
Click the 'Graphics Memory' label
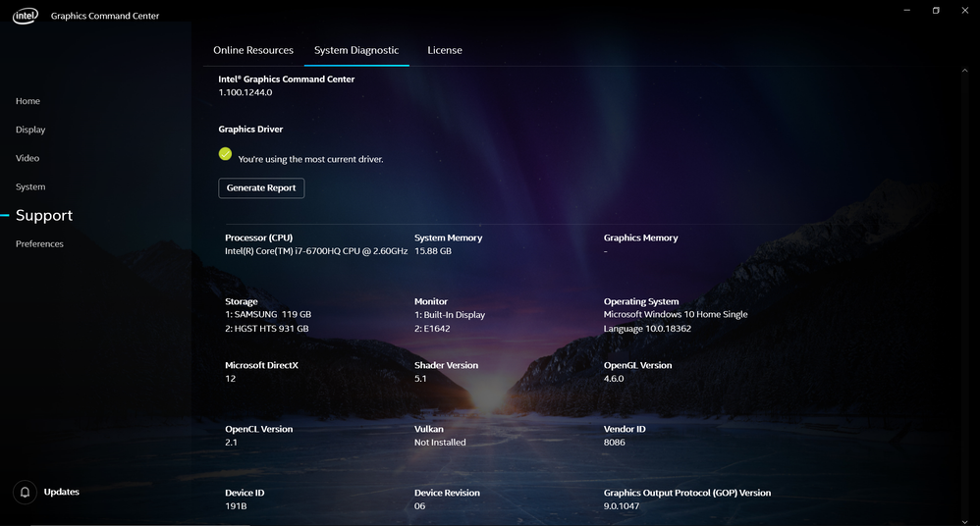click(640, 238)
